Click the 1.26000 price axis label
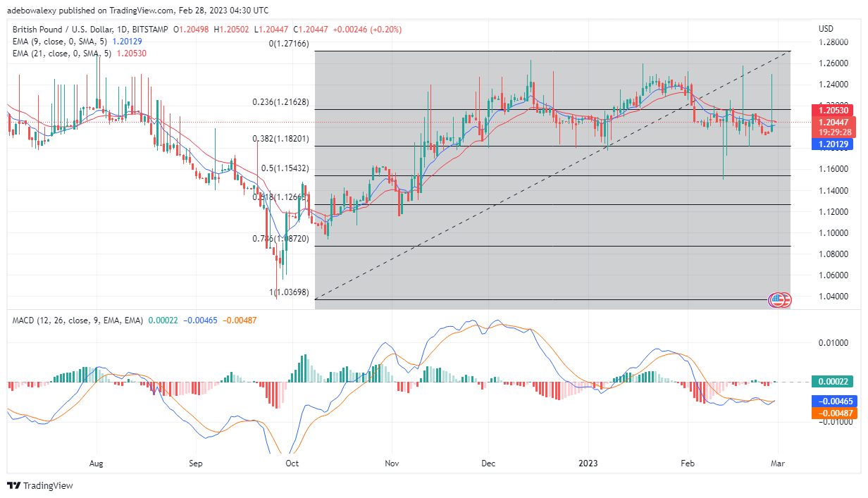This screenshot has height=498, width=868. pyautogui.click(x=832, y=63)
